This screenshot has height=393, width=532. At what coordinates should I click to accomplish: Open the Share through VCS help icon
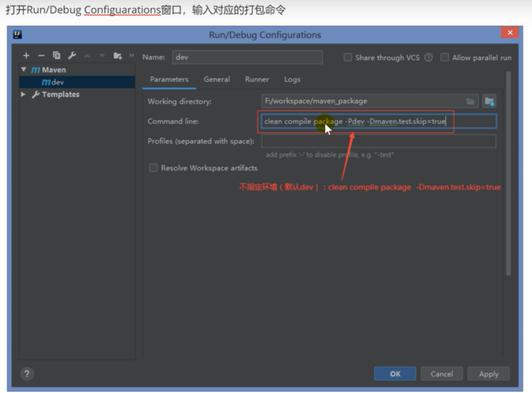point(428,57)
